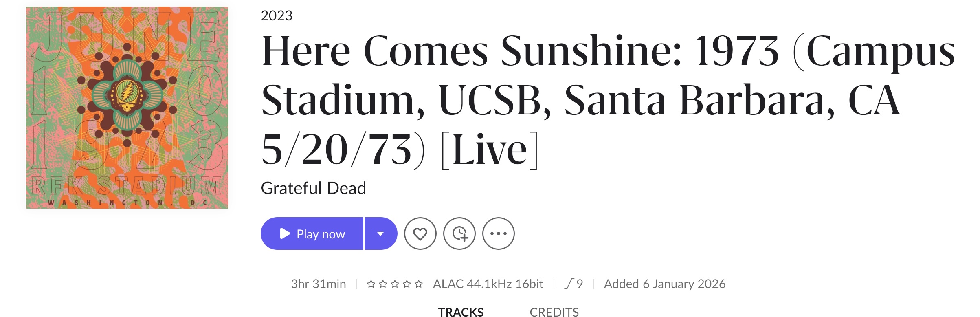The width and height of the screenshot is (980, 317).
Task: Click the 2023 release year
Action: (x=277, y=15)
